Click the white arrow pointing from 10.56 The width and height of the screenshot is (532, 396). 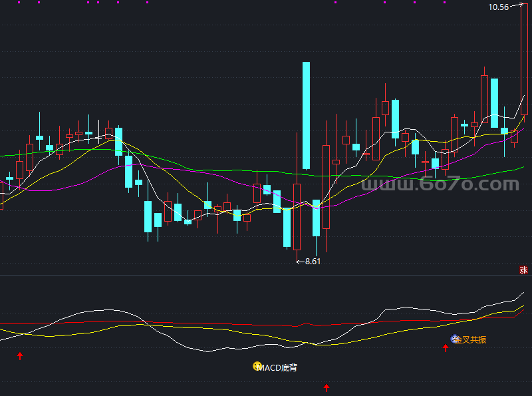click(x=516, y=7)
